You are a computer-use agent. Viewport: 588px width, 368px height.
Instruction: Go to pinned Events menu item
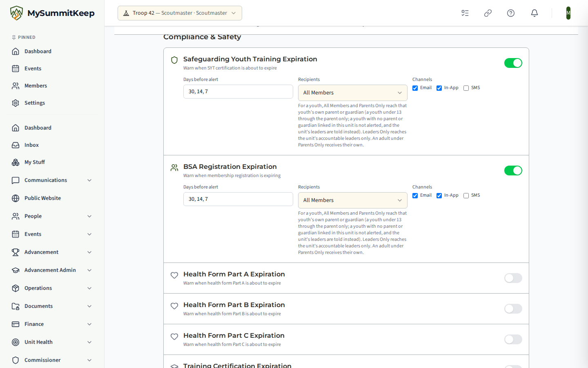(52, 69)
